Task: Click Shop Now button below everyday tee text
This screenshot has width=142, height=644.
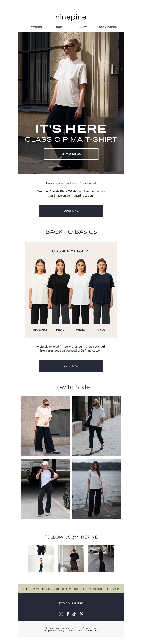Action: (71, 211)
